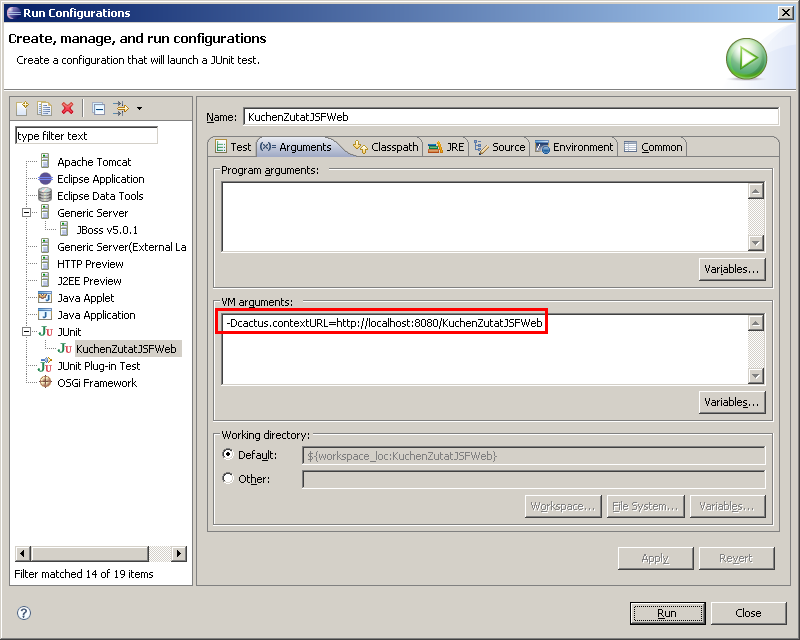Screen dimensions: 800x640
Task: Open the Source tab
Action: tap(499, 147)
